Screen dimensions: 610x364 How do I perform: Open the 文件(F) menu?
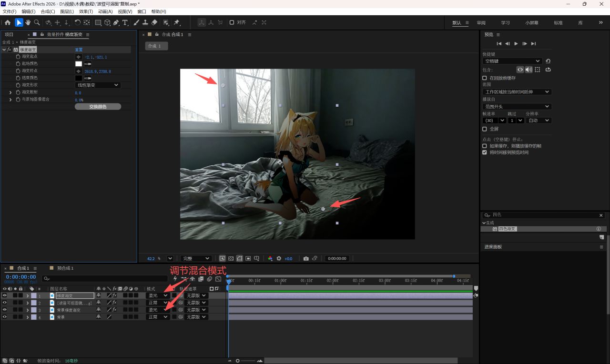(x=10, y=11)
